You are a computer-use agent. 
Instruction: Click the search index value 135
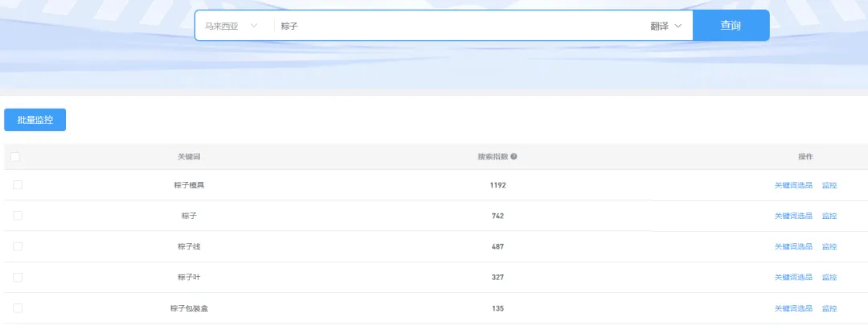click(497, 308)
